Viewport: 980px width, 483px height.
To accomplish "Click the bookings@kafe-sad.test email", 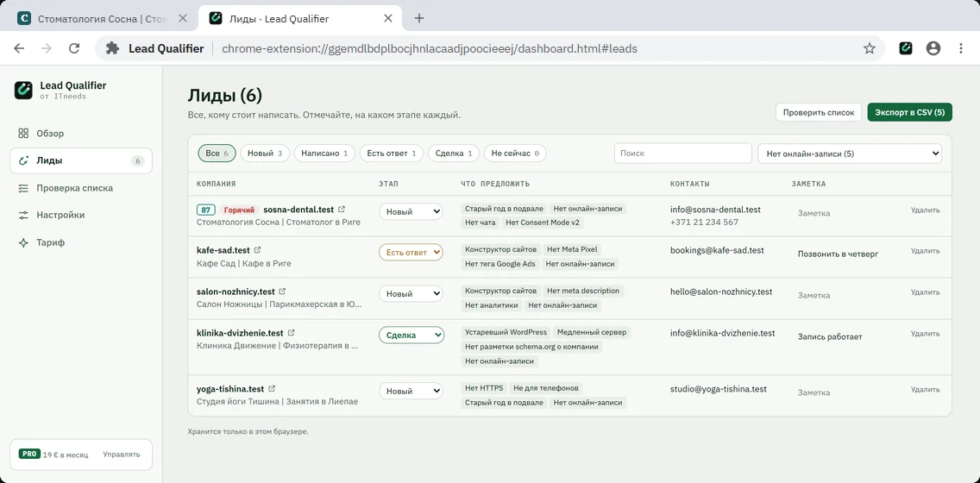I will tap(717, 250).
